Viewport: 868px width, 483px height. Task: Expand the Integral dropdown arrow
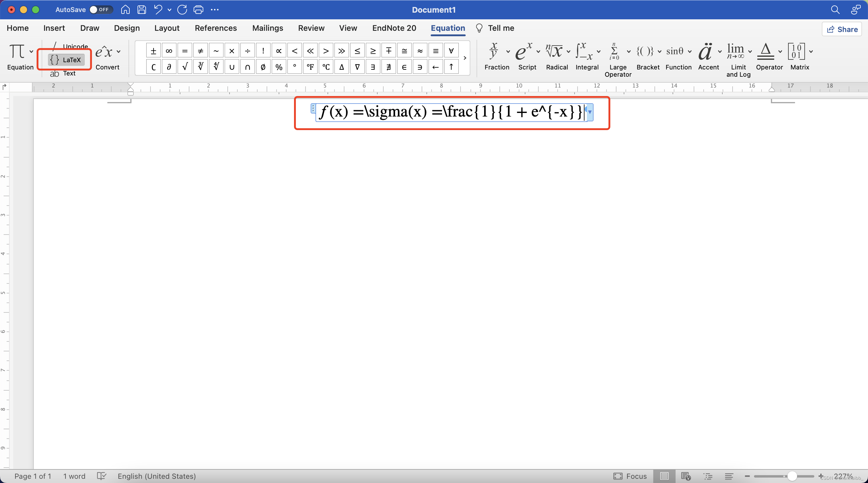pos(599,52)
